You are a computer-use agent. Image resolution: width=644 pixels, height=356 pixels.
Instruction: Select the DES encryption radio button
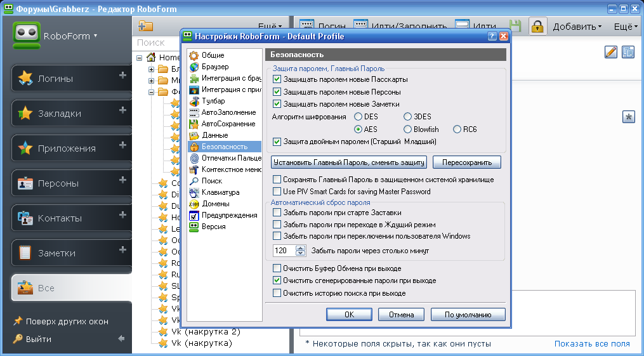click(358, 117)
